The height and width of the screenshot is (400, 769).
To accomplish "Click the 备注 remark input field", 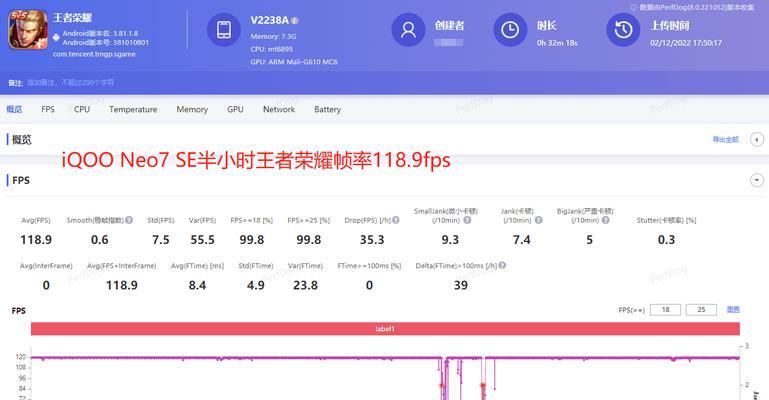I will (x=71, y=82).
